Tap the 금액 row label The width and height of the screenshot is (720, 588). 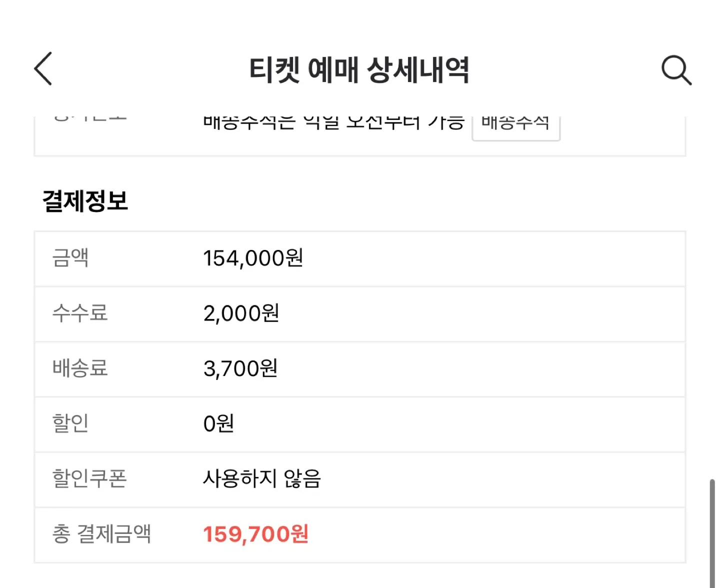coord(70,258)
